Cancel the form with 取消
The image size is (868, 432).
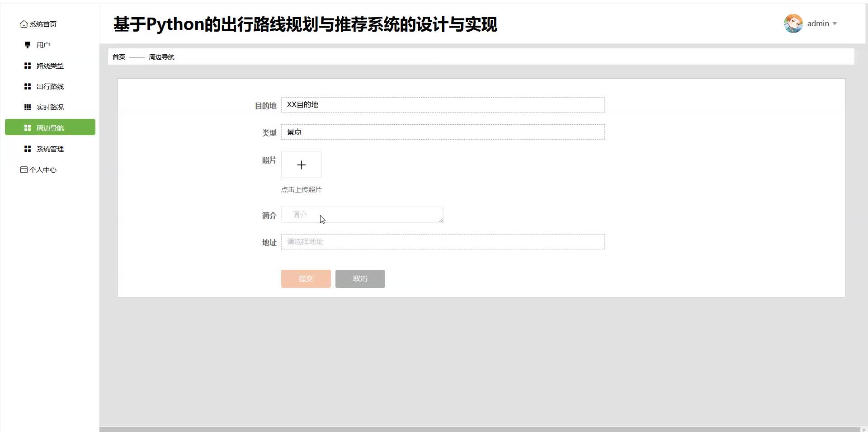(359, 278)
